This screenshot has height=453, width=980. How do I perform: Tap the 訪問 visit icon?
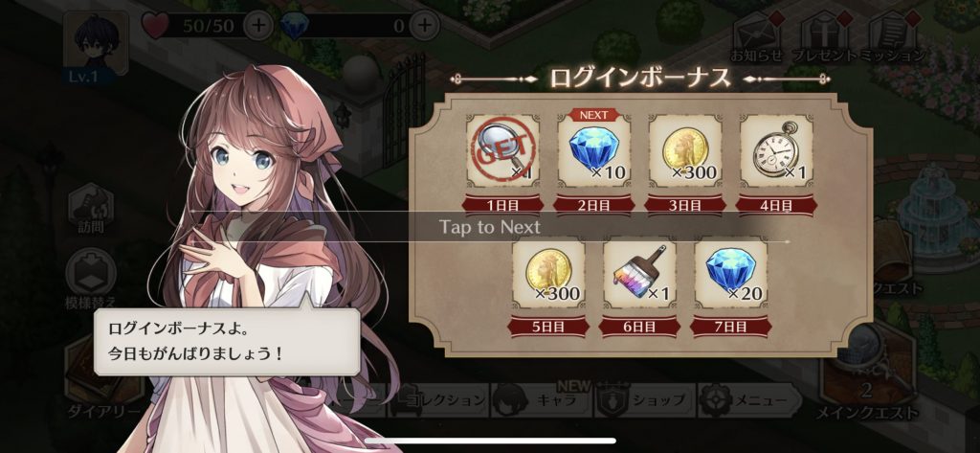tap(93, 210)
